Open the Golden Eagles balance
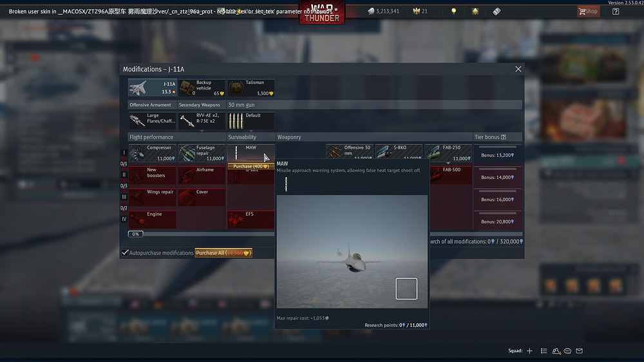 click(x=414, y=11)
